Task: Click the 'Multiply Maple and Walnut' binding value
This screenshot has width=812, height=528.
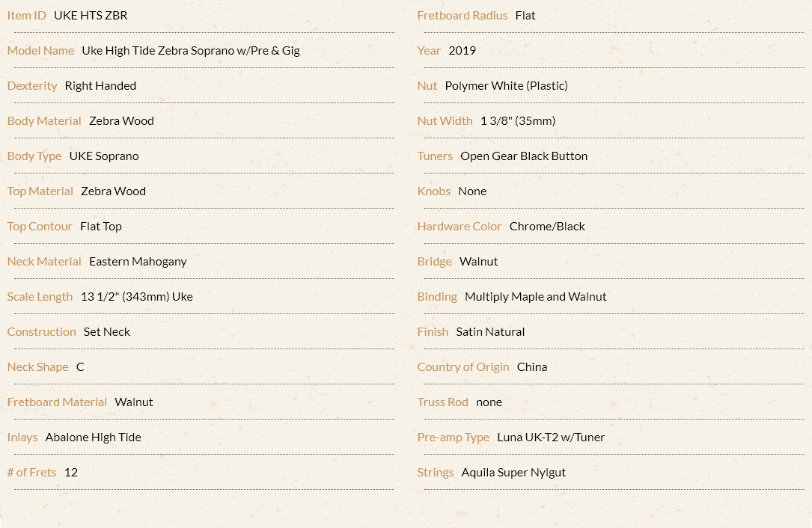Action: pyautogui.click(x=535, y=297)
